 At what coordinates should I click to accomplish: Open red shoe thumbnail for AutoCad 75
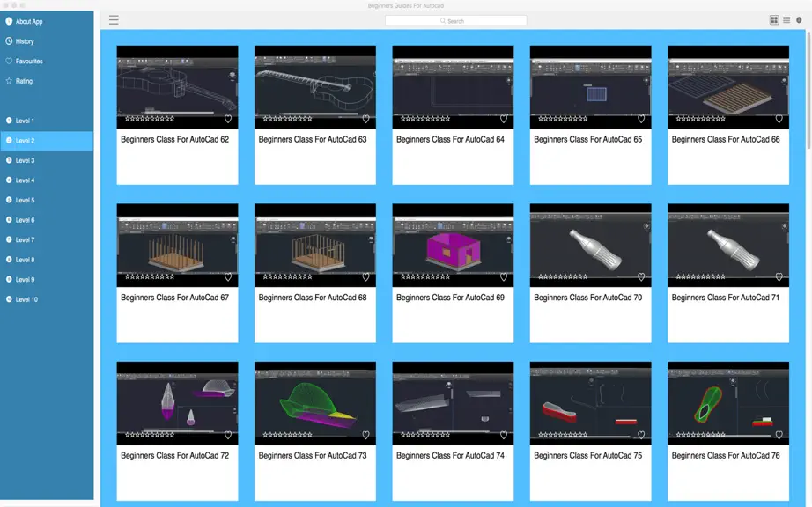[x=590, y=402]
